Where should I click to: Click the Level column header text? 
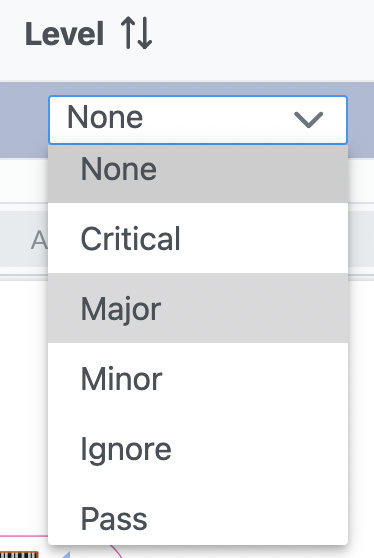click(64, 34)
